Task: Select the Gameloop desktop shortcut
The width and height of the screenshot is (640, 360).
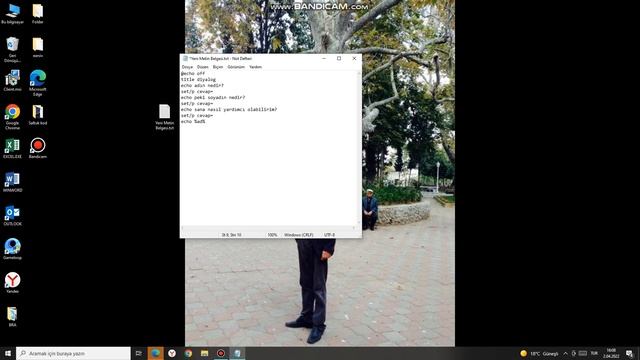Action: (x=12, y=249)
